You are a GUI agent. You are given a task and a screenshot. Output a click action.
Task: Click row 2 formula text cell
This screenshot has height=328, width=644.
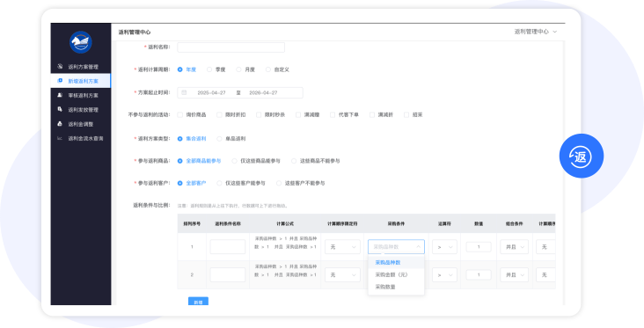285,271
